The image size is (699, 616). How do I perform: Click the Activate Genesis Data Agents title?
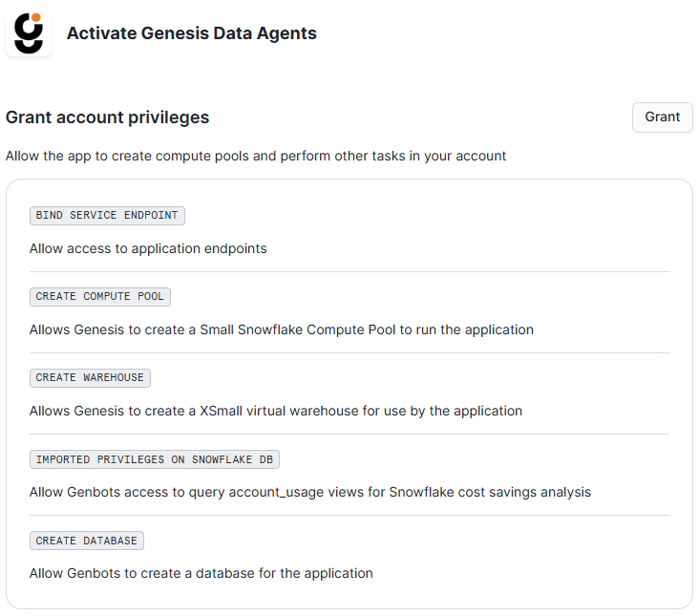click(191, 33)
